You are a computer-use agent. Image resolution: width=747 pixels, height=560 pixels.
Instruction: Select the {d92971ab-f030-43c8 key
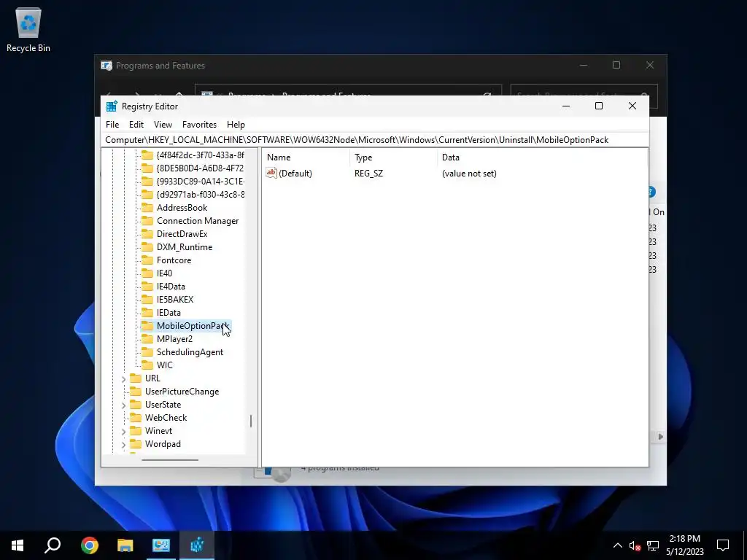[x=200, y=195]
